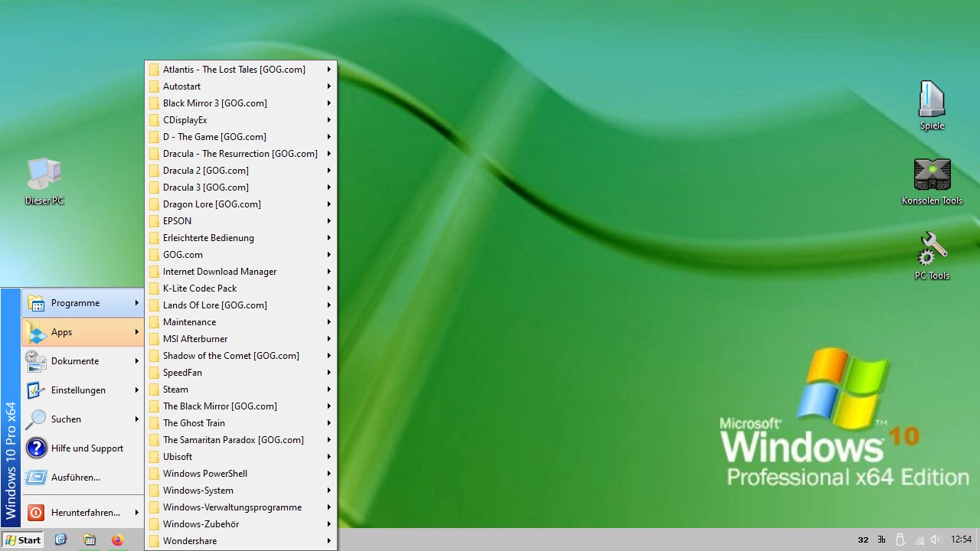Open the Atlantis - The Lost Tales folder
Viewport: 980px width, 551px height.
[x=240, y=70]
